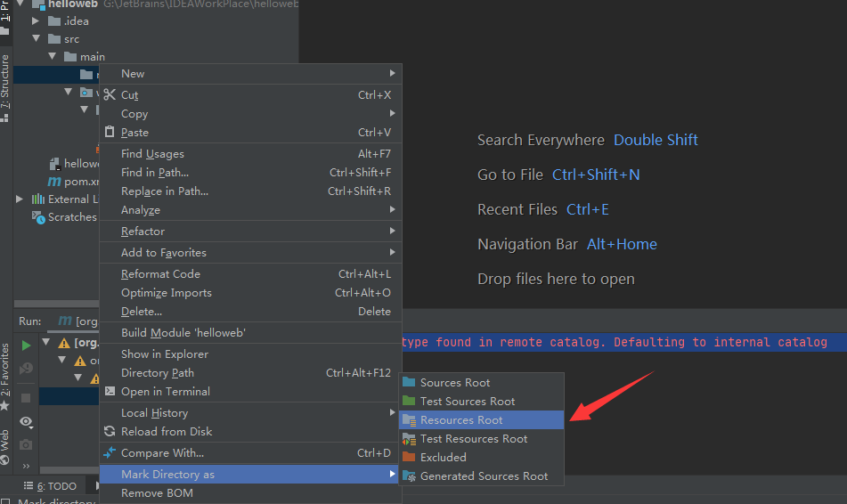Screen dimensions: 847x504
Task: Click the terminal icon beside Open in Terminal
Action: click(110, 391)
